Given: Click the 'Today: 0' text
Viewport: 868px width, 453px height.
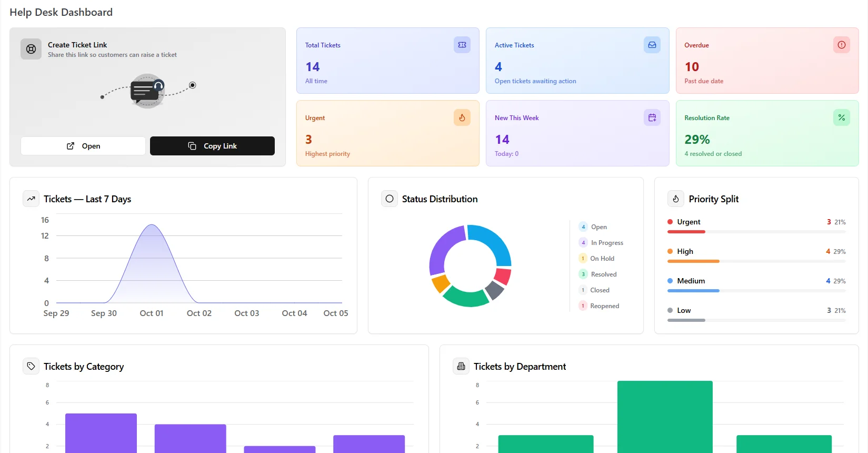Looking at the screenshot, I should tap(506, 154).
